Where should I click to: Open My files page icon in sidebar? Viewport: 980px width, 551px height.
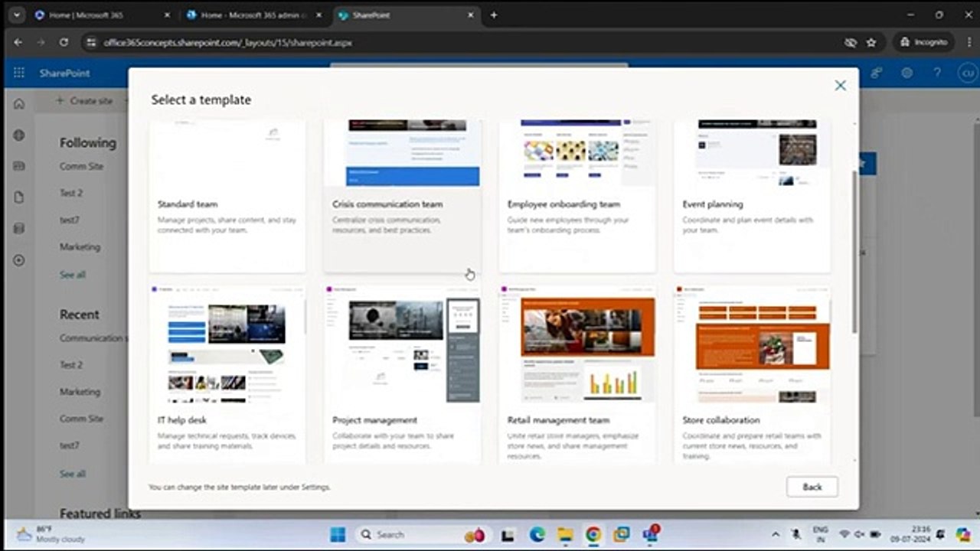click(19, 197)
